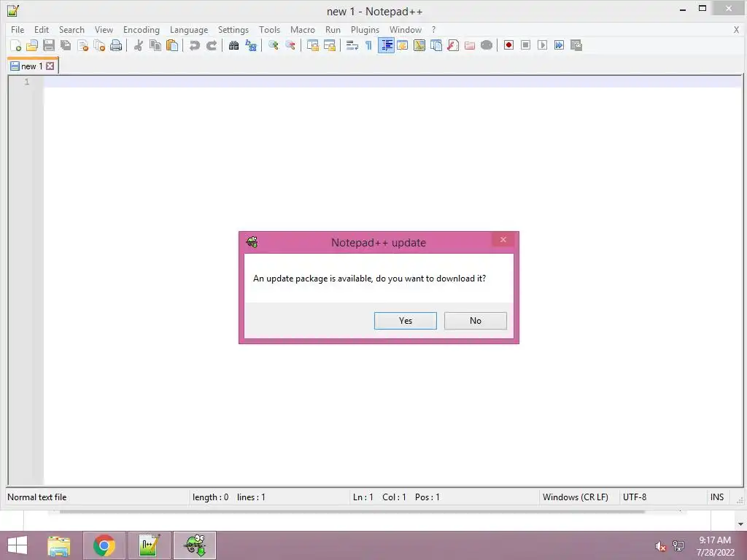
Task: Click the 'Ln : 1' status bar entry
Action: point(363,497)
